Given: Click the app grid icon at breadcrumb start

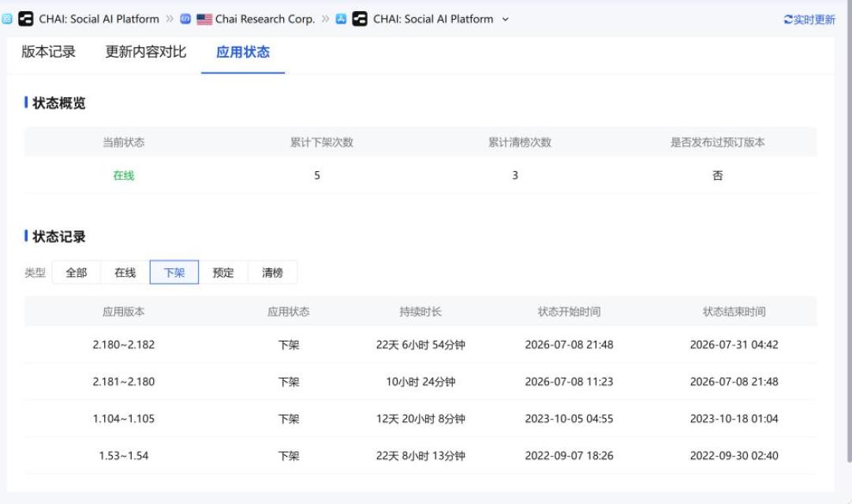Looking at the screenshot, I should pyautogui.click(x=6, y=19).
